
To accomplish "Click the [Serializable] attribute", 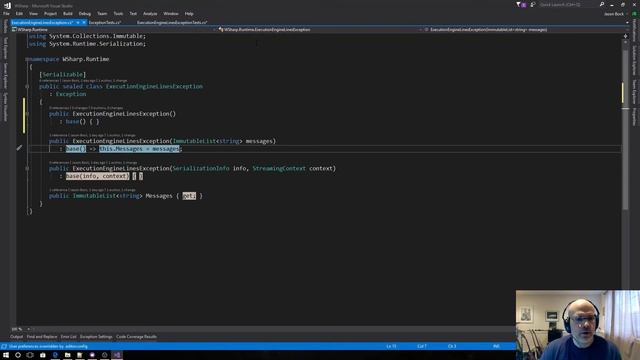I will (62, 75).
